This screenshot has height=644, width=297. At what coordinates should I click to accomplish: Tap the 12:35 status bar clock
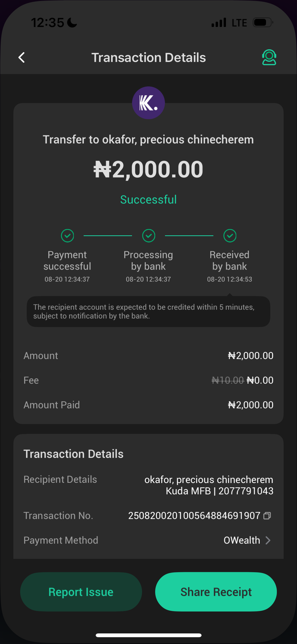pyautogui.click(x=48, y=23)
